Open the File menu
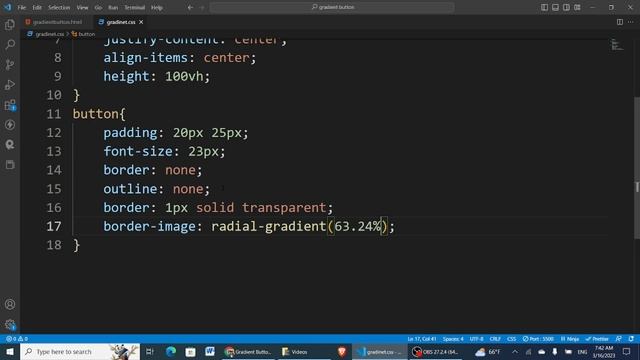 click(x=22, y=7)
